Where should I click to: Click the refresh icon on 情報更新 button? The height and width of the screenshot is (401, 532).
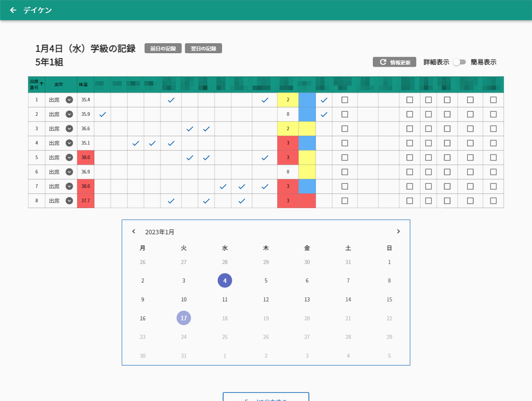pyautogui.click(x=383, y=62)
